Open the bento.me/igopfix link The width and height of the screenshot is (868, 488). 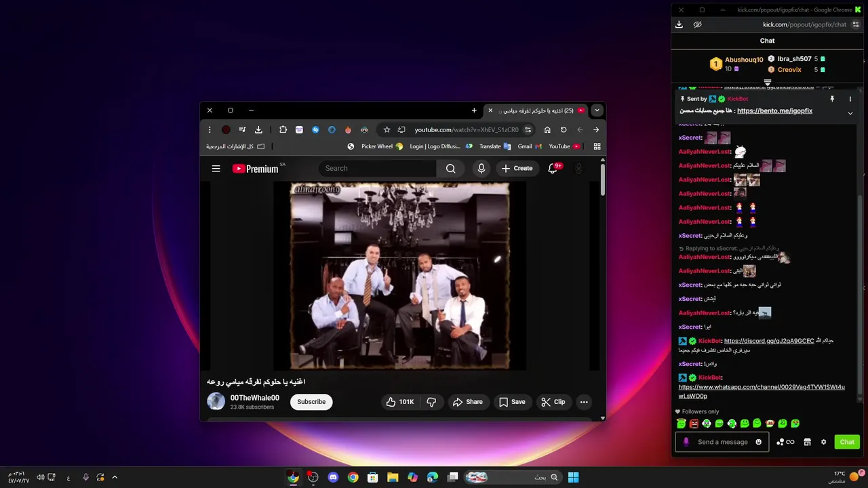coord(774,111)
